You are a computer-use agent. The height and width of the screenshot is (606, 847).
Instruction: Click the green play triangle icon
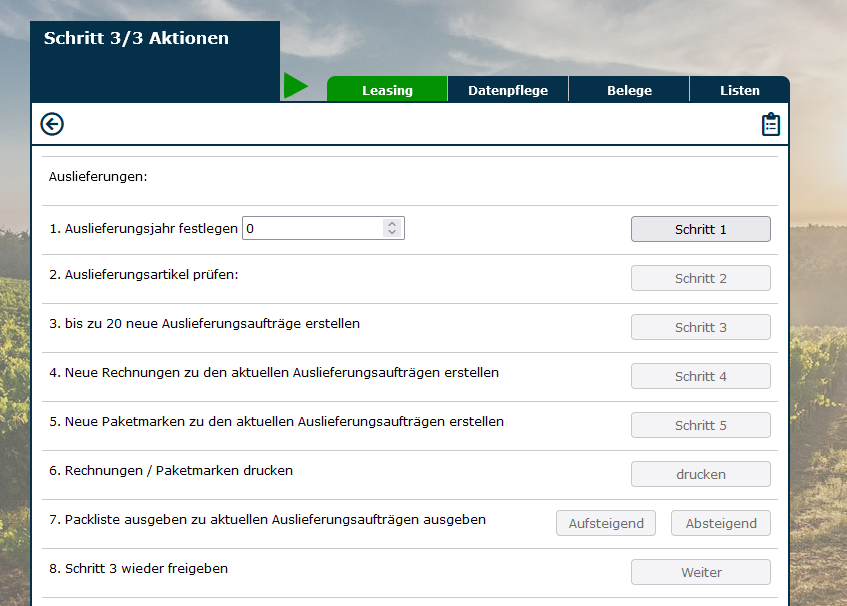click(295, 86)
